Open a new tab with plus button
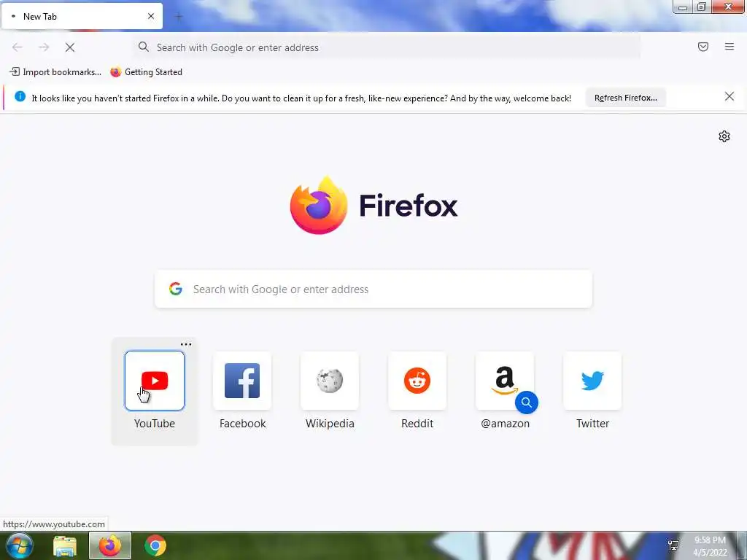The height and width of the screenshot is (560, 747). [179, 17]
